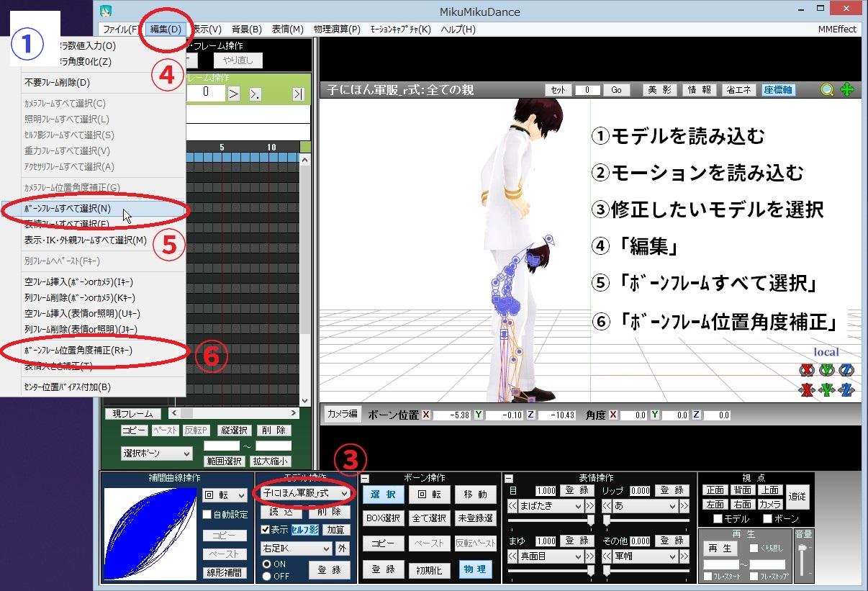This screenshot has height=591, width=868.
Task: Toggle the 表示 model display checkbox
Action: point(265,530)
